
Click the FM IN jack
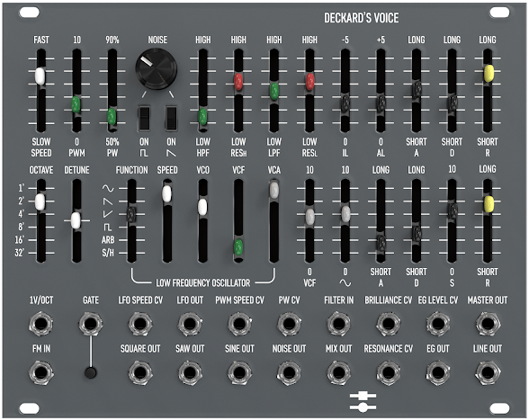tap(41, 372)
